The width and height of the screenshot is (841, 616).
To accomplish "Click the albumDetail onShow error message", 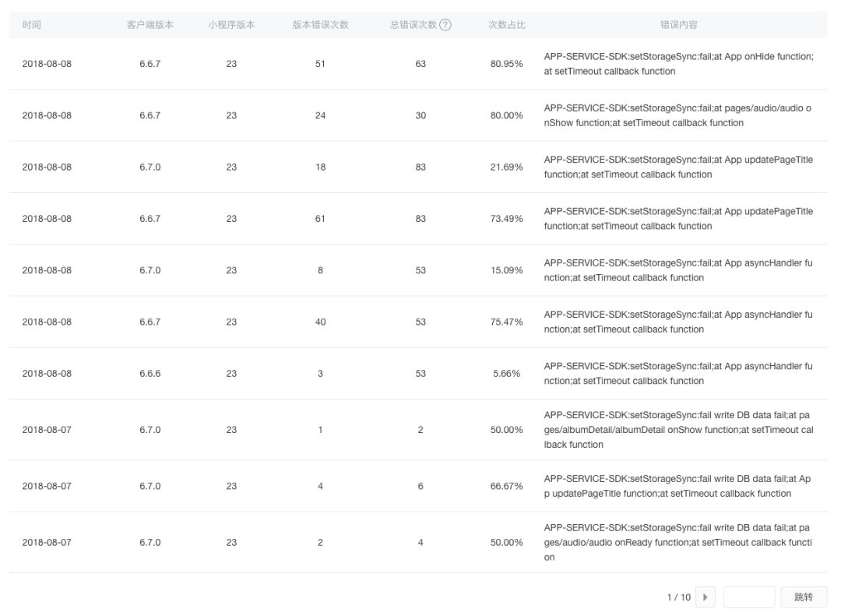I will coord(678,430).
